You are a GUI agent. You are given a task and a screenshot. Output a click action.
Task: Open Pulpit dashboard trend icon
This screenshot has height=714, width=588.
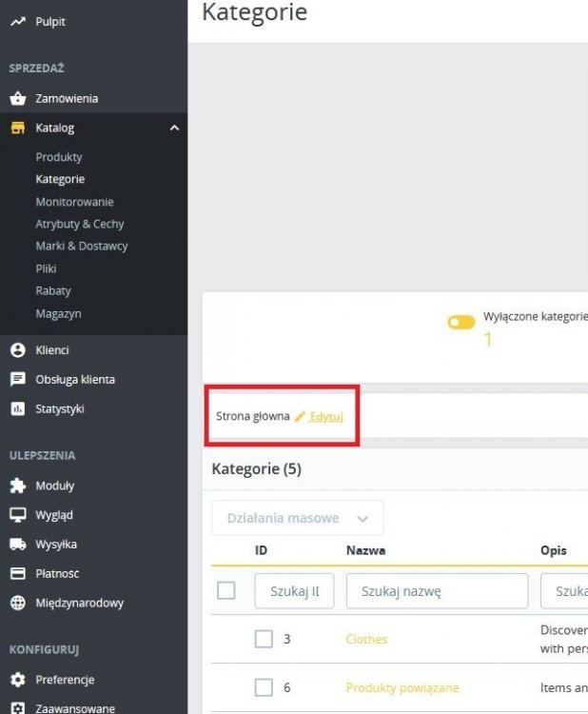(x=18, y=21)
